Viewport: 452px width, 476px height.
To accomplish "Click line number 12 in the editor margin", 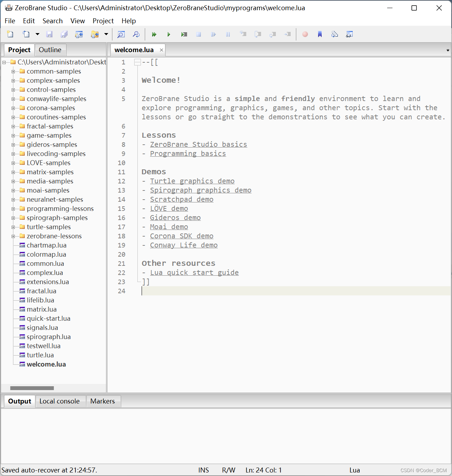I will pyautogui.click(x=122, y=181).
